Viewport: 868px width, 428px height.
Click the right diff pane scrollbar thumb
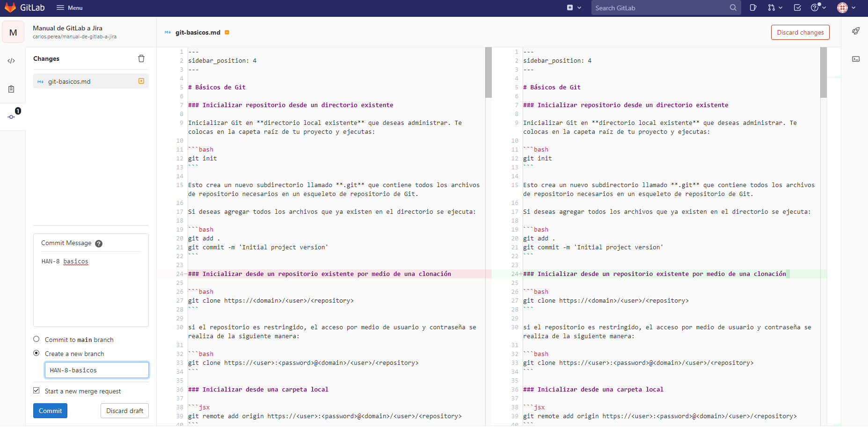point(824,73)
